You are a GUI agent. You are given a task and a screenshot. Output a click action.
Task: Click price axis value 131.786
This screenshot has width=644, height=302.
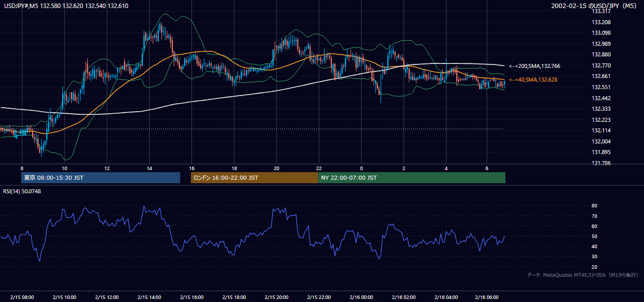pyautogui.click(x=602, y=163)
